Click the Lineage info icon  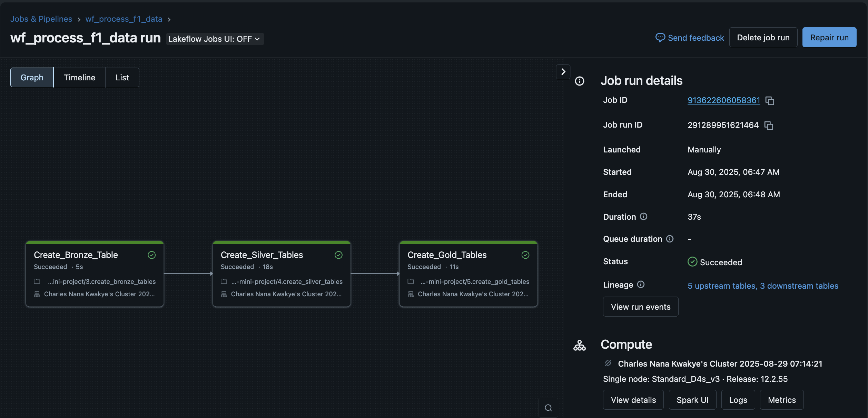[641, 285]
